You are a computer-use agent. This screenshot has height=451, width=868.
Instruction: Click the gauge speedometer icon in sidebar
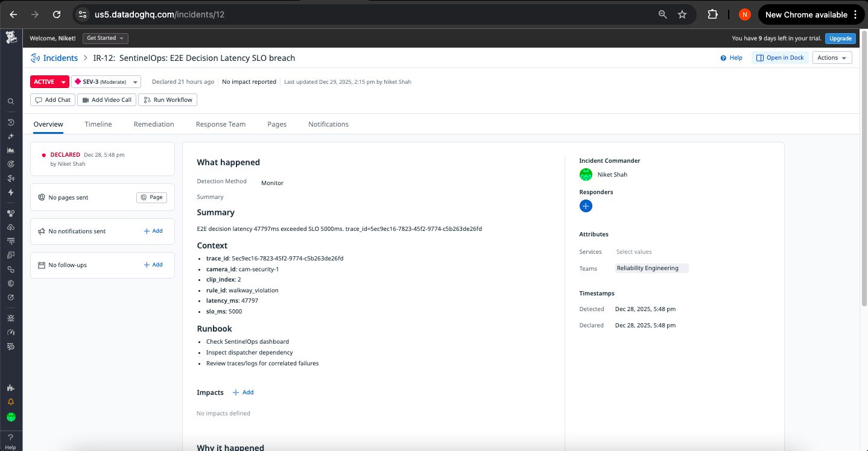[11, 332]
